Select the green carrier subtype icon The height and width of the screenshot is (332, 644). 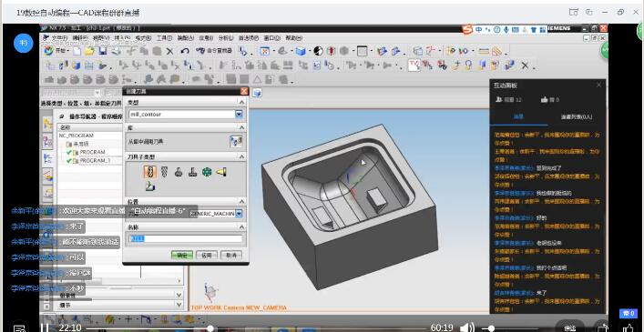pos(207,172)
